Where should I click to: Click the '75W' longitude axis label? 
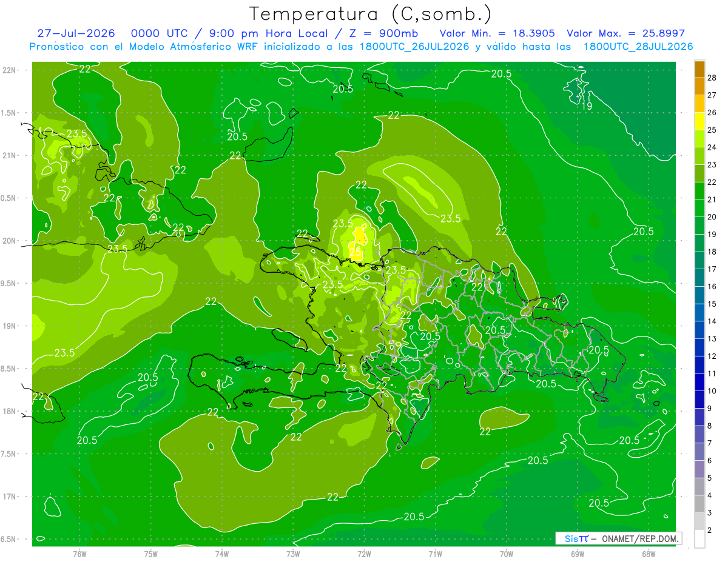(150, 554)
